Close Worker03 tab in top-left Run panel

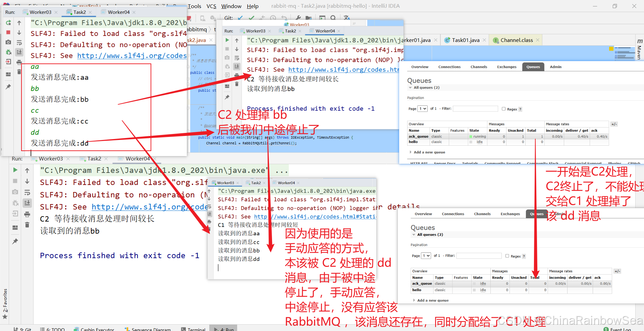click(56, 12)
